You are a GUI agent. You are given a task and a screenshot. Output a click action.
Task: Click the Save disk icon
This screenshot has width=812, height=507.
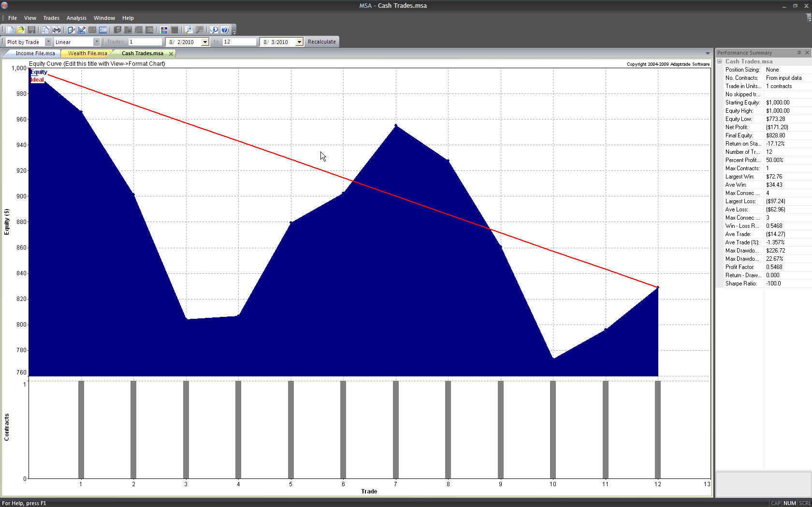31,30
